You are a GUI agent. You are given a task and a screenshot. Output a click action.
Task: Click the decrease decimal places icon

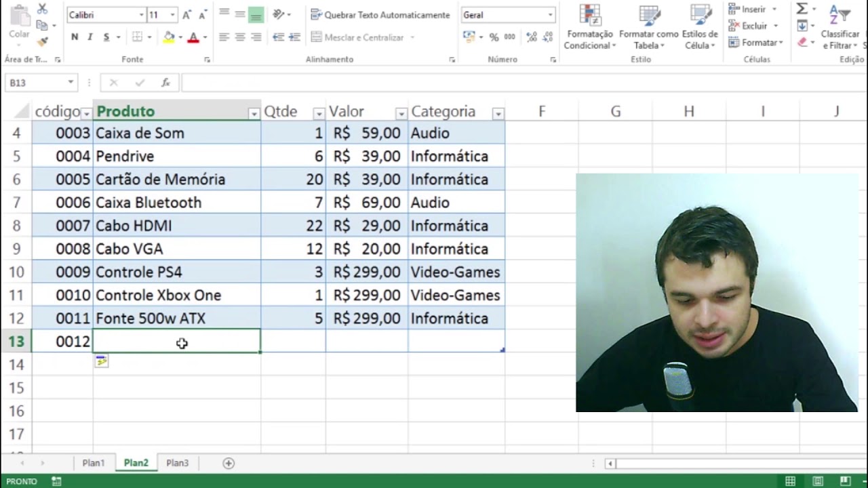point(547,37)
